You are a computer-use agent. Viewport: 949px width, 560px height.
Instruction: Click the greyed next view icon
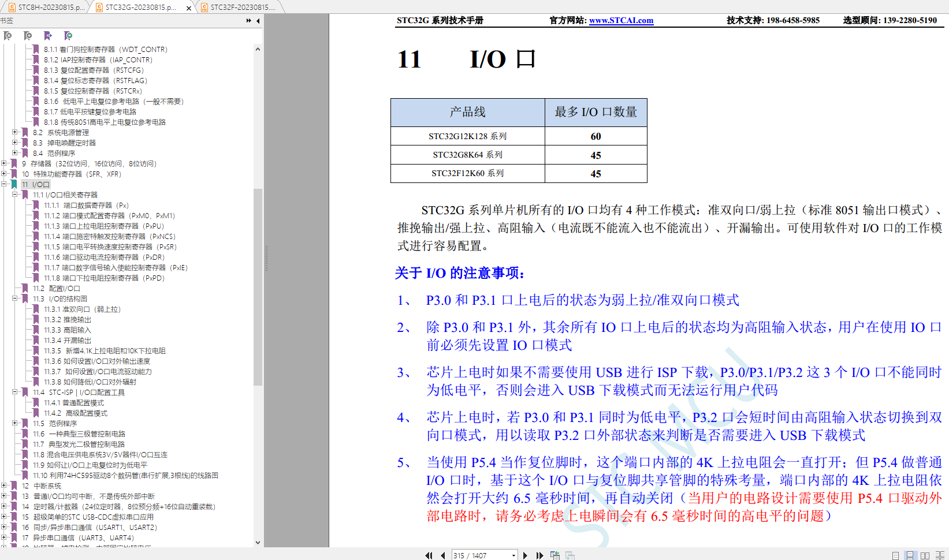click(570, 555)
